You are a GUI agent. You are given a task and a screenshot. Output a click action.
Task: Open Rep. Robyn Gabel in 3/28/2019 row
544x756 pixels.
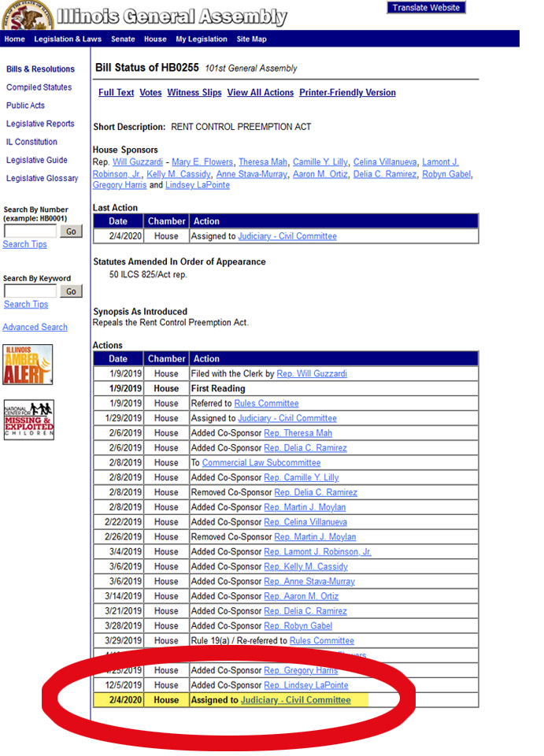pyautogui.click(x=298, y=626)
